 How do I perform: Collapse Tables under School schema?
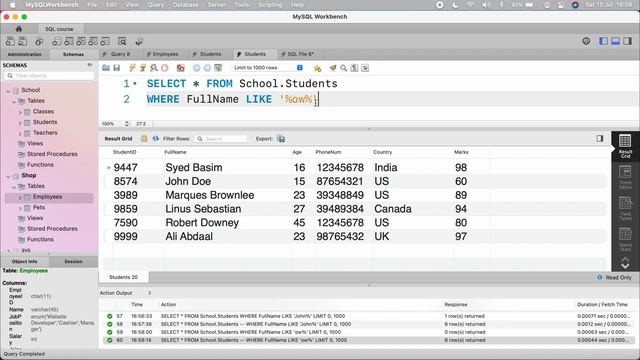point(14,101)
